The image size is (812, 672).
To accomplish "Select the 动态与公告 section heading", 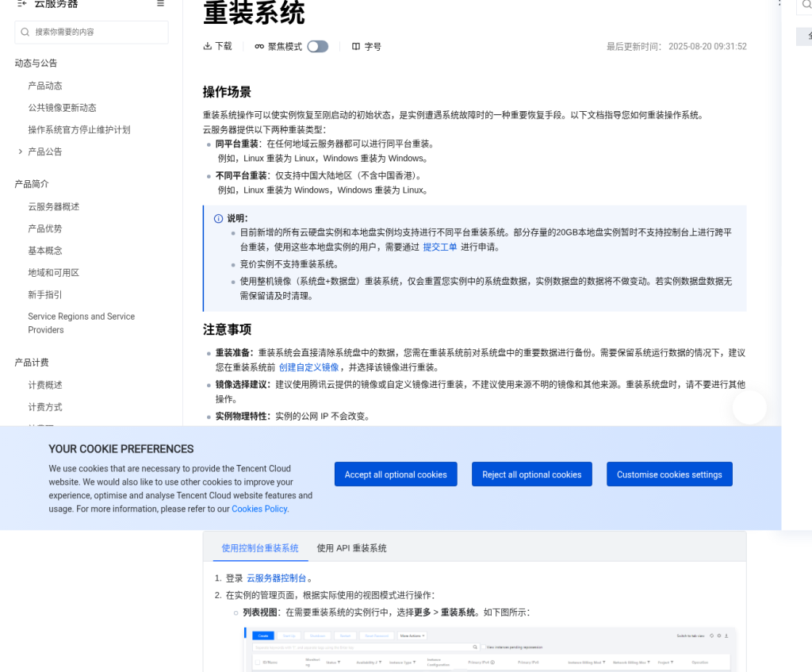I will (x=36, y=63).
